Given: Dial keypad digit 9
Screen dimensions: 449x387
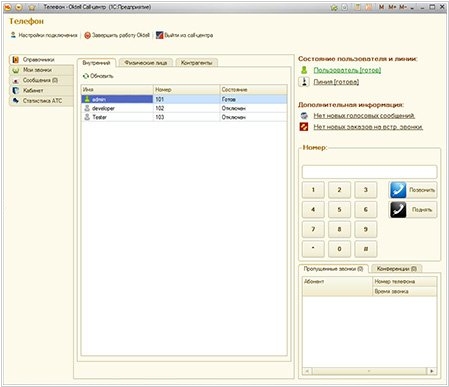Looking at the screenshot, I should [366, 229].
